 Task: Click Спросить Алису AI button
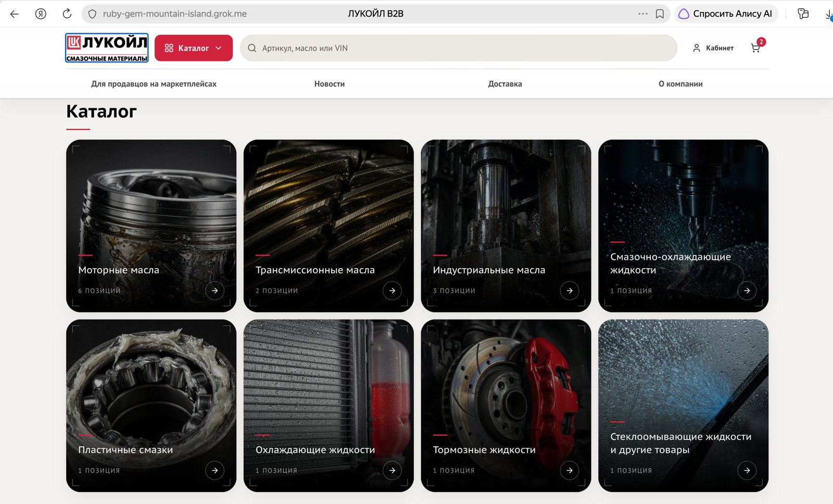coord(726,14)
